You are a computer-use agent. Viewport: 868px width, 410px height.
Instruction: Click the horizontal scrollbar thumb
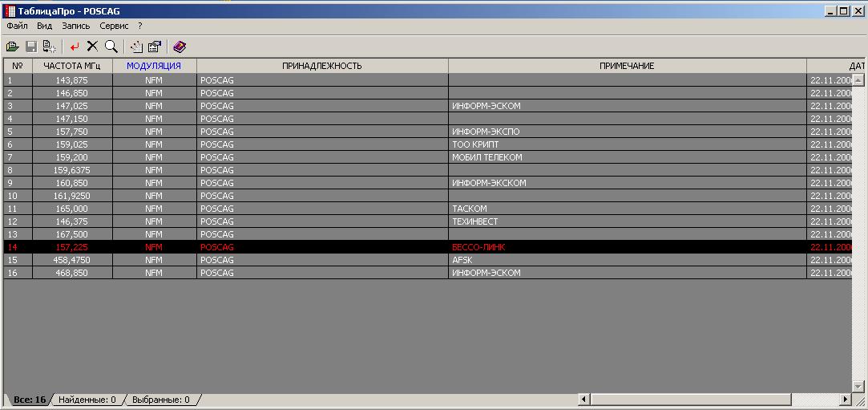[x=690, y=399]
